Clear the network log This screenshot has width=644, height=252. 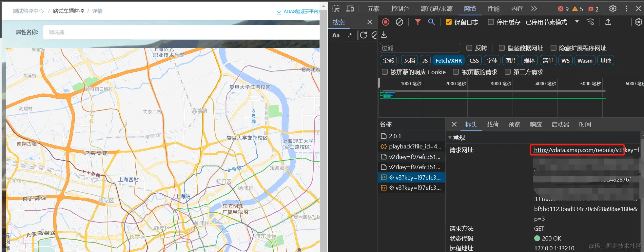pyautogui.click(x=400, y=22)
